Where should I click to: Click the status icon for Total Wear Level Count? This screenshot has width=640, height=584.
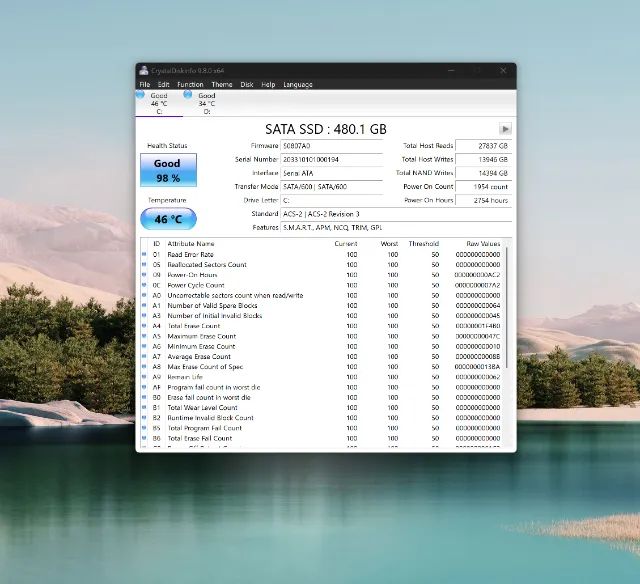144,407
